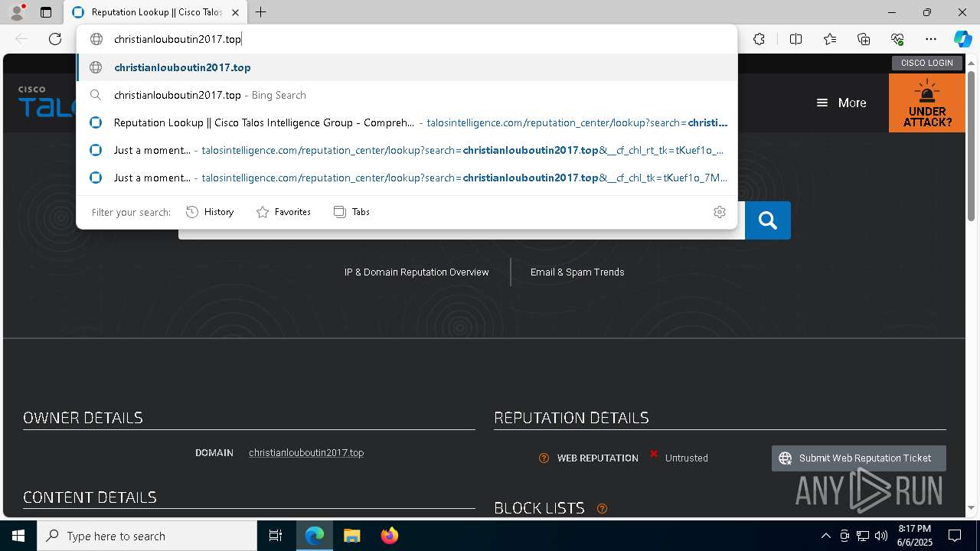980x551 pixels.
Task: Click the CONTENT DETAILS heading
Action: [90, 497]
